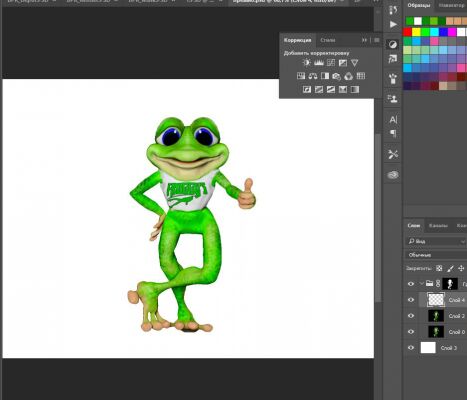Add a Levels adjustment layer
The image size is (467, 400).
coord(319,63)
